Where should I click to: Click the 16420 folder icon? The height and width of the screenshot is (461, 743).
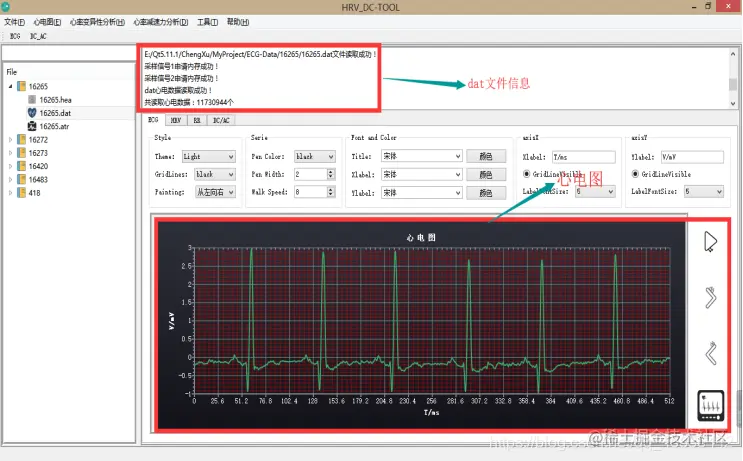pyautogui.click(x=21, y=166)
